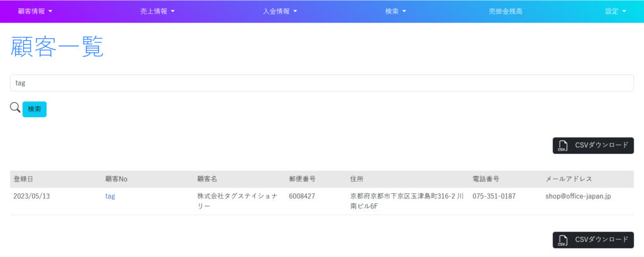Click the 顧客一覧 page heading
Screen dimensions: 644x257
coord(57,47)
